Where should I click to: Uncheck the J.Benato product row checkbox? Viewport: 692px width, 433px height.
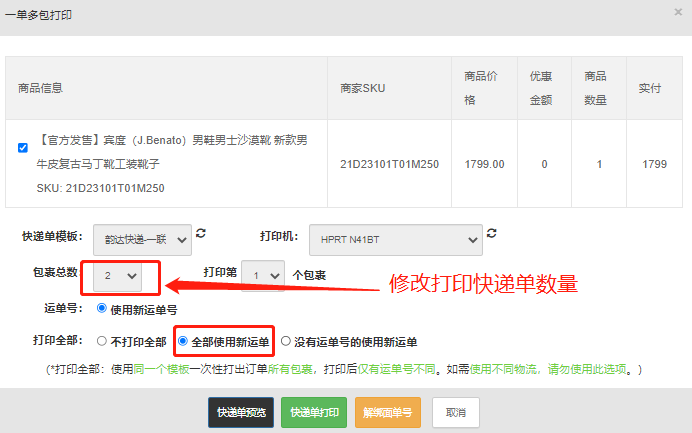(x=23, y=148)
